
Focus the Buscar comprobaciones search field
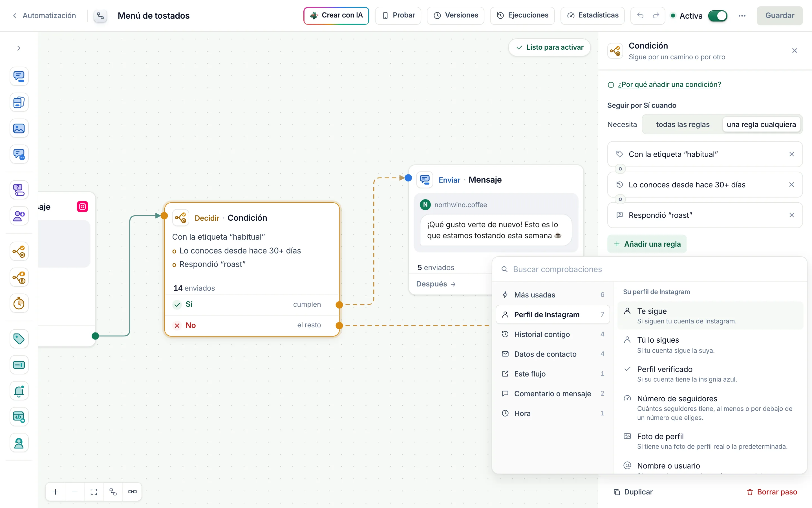point(649,269)
